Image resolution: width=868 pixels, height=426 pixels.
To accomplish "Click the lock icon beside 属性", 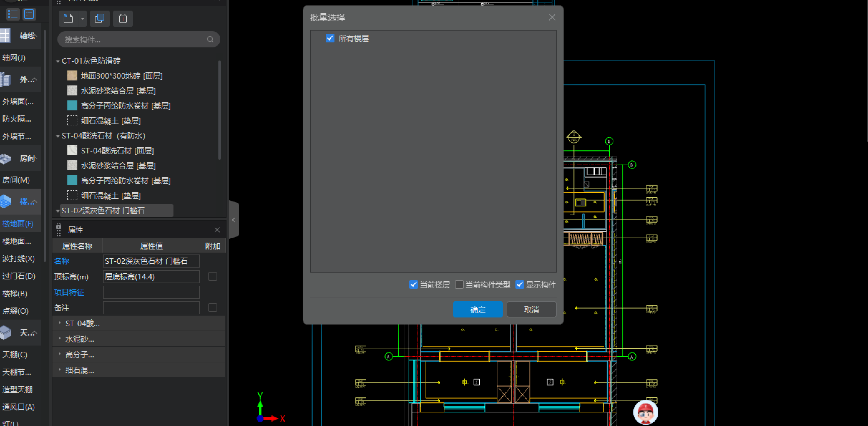I will coord(59,226).
